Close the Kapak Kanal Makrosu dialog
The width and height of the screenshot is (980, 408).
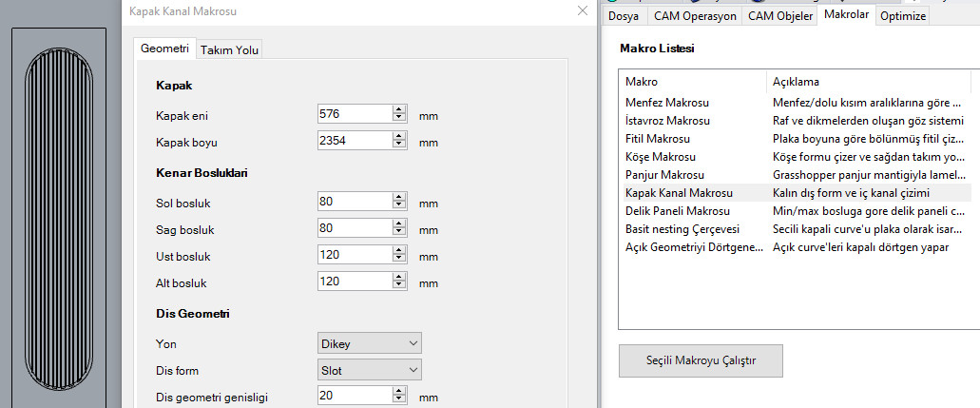[x=583, y=10]
